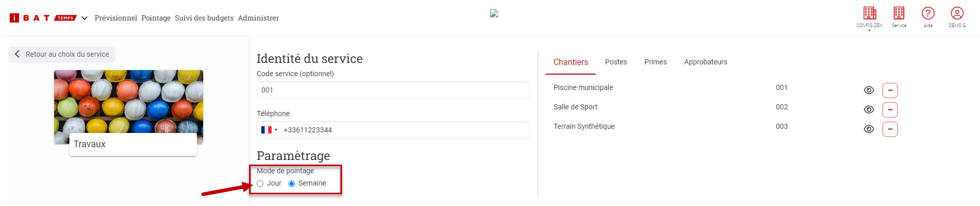The image size is (980, 206).
Task: Expand the iBAT application switcher chevron
Action: coord(85,18)
